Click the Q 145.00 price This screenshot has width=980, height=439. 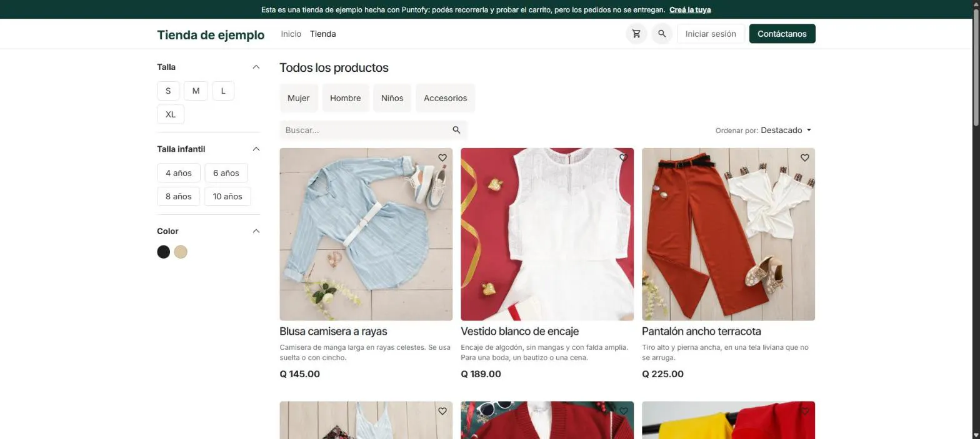300,374
